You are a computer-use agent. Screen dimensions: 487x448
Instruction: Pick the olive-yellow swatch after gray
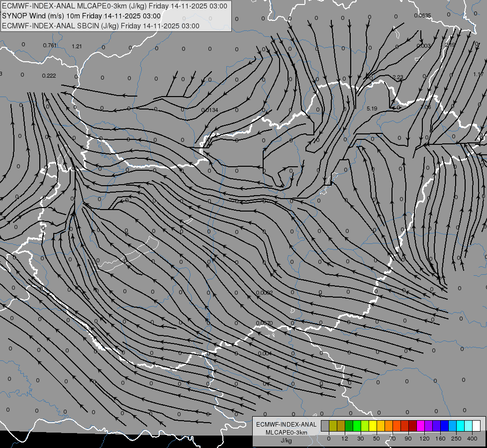[333, 426]
